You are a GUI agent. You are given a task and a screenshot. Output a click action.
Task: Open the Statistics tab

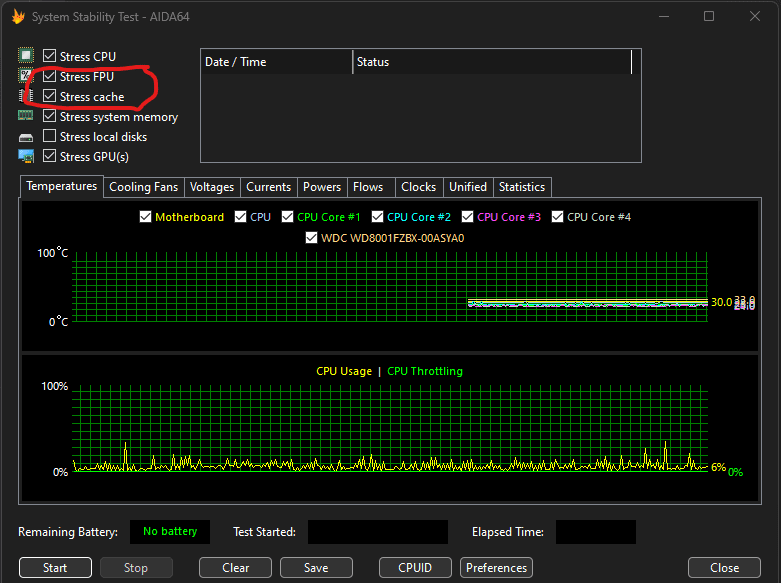tap(522, 187)
